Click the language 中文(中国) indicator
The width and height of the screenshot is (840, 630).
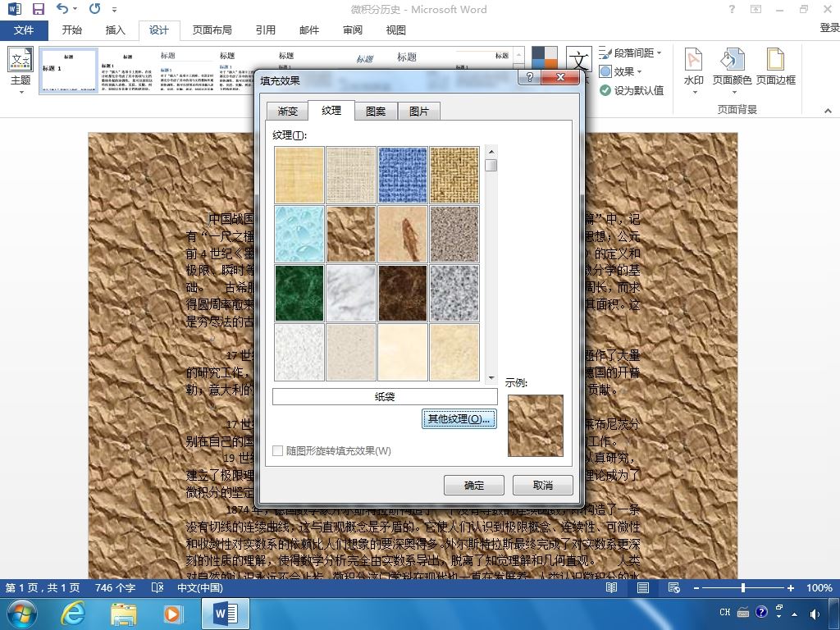click(x=200, y=587)
